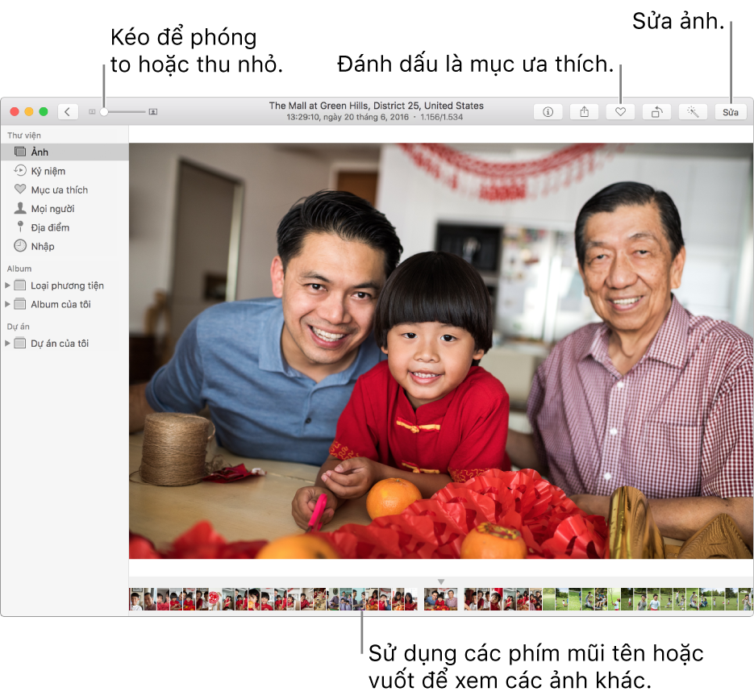The image size is (754, 700).
Task: Show the Mọi người people album
Action: [x=52, y=209]
